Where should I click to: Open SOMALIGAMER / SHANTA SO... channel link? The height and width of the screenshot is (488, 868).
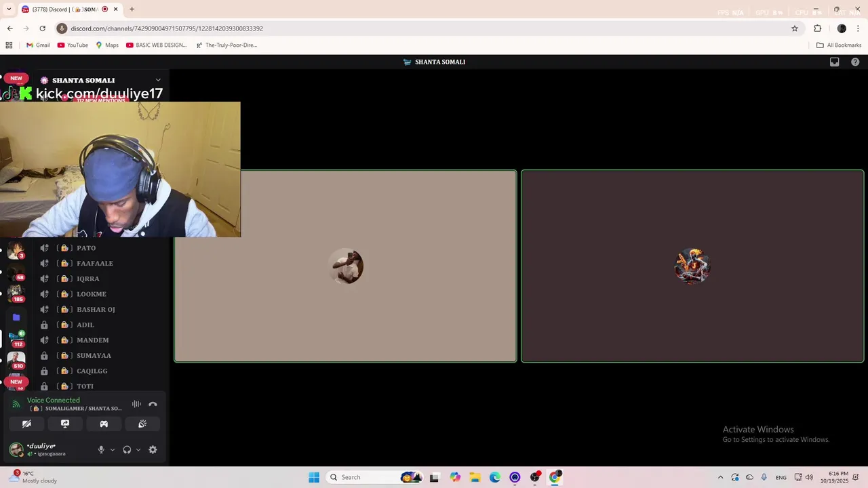click(x=77, y=409)
